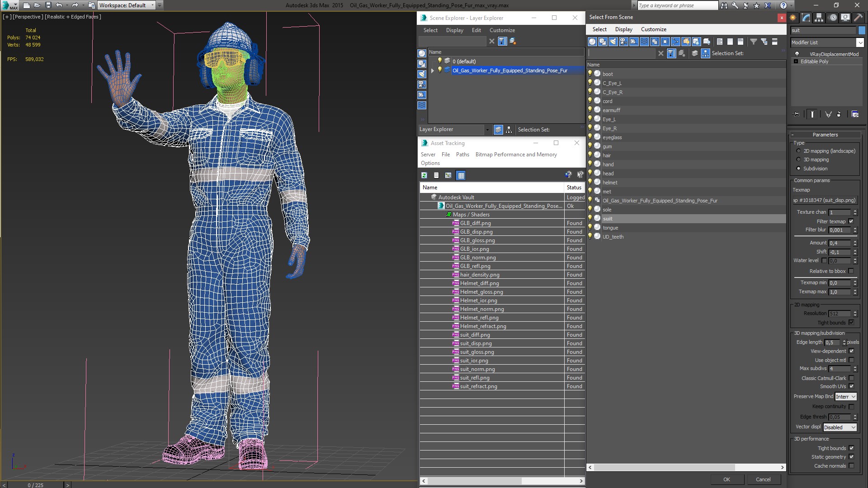Screen dimensions: 868x488
Task: Click the OK button to confirm selection
Action: (726, 479)
